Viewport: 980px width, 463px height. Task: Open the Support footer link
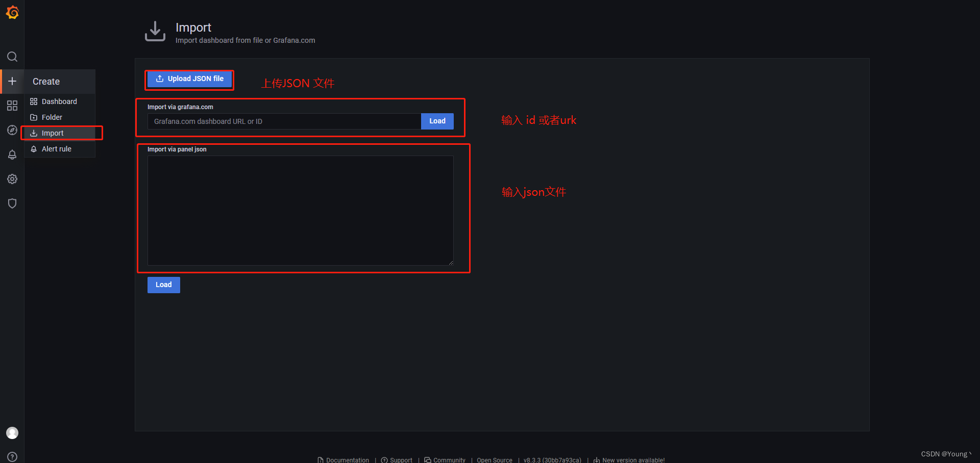397,460
